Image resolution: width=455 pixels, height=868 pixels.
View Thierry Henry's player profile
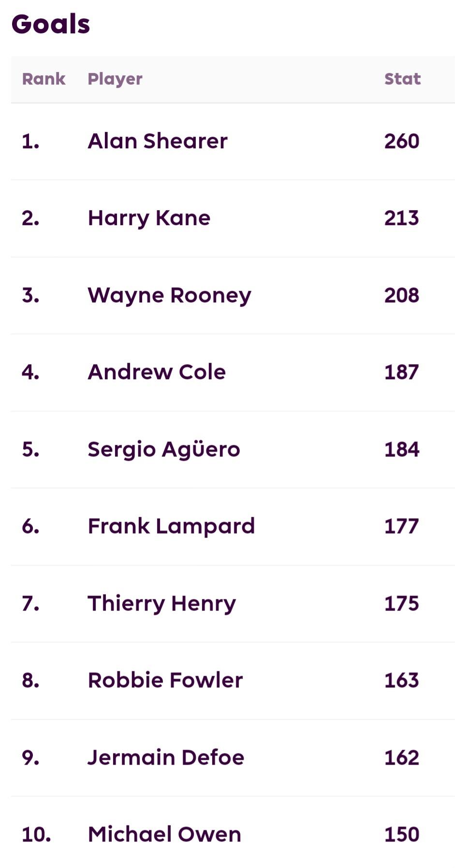[161, 603]
